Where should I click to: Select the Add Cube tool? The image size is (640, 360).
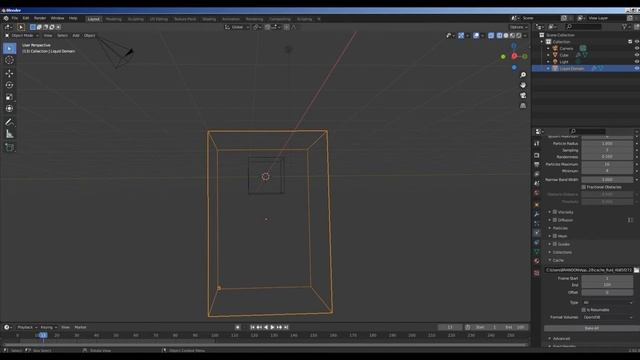9,147
